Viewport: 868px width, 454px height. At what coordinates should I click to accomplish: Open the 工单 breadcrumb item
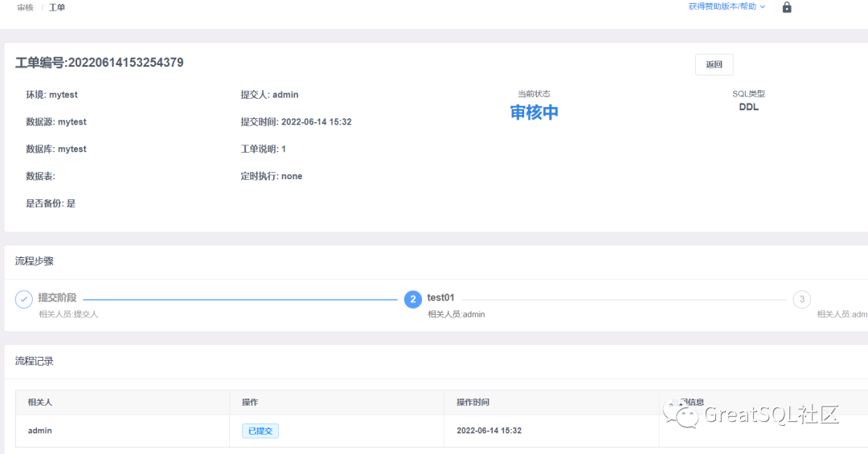[57, 7]
